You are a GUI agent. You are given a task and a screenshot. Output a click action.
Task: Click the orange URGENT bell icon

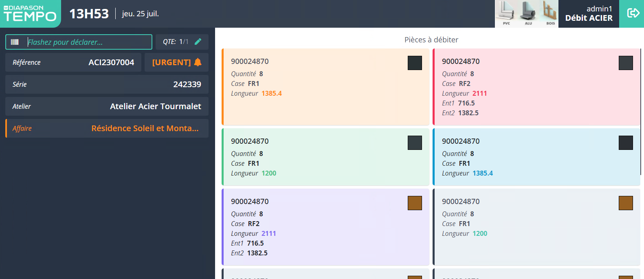pos(198,62)
